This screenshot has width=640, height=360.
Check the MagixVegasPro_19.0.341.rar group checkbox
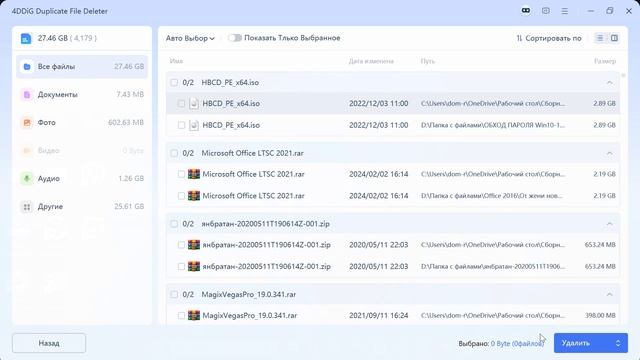pyautogui.click(x=174, y=294)
